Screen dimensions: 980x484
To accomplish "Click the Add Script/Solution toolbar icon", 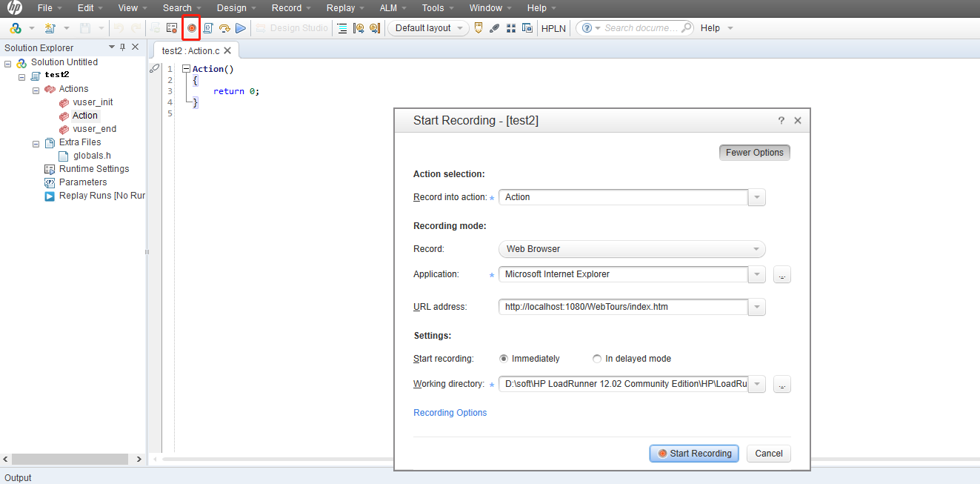I will tap(15, 28).
